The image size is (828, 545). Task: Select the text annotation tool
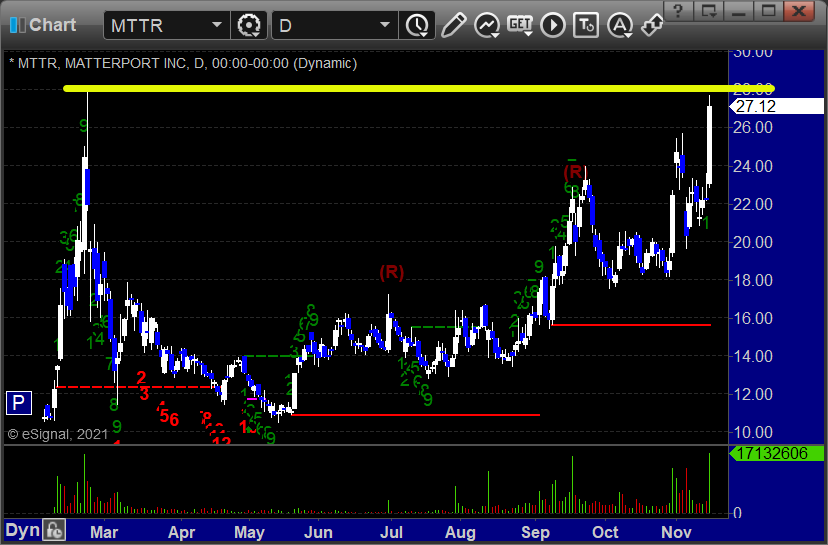(x=586, y=25)
